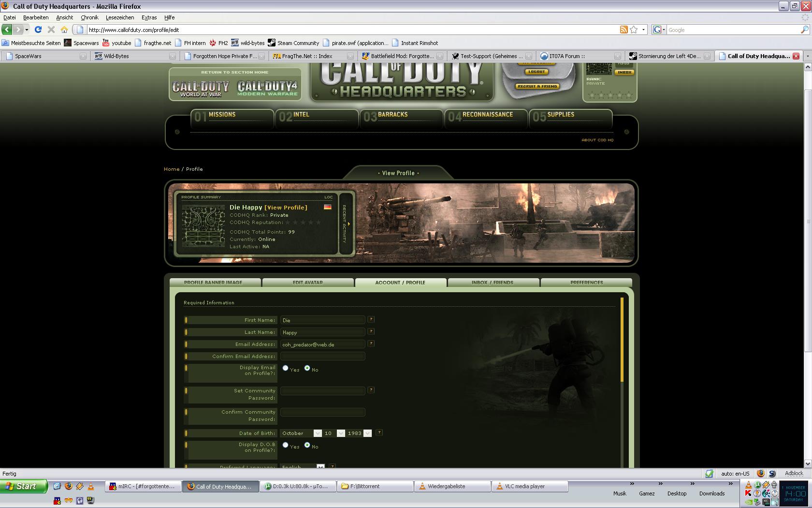
Task: Click help icon next to Date of Birth
Action: (x=379, y=433)
